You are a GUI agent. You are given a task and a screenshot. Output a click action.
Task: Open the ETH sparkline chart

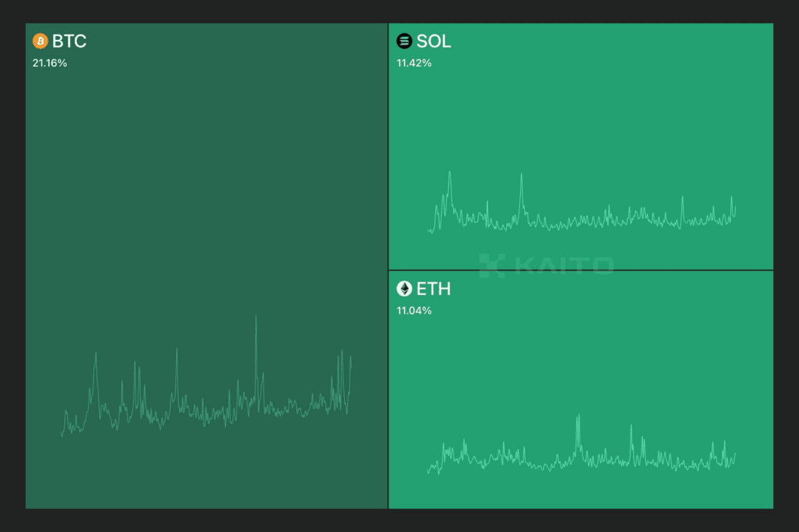click(x=582, y=444)
